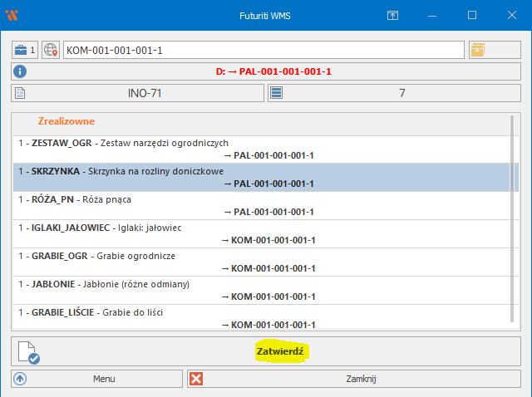This screenshot has height=397, width=532.
Task: Click the list icon beside number 7
Action: pyautogui.click(x=278, y=93)
